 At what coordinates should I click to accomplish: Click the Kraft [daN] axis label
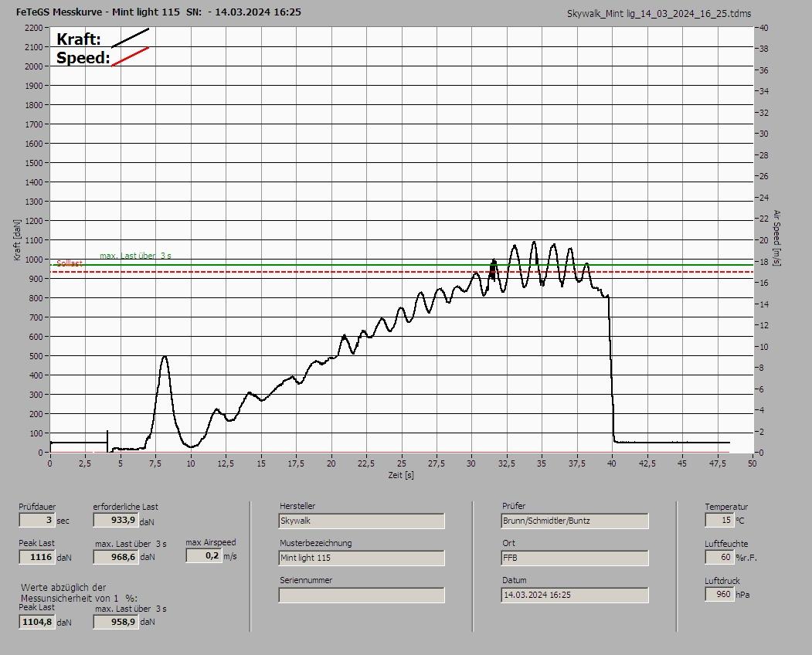pyautogui.click(x=17, y=239)
